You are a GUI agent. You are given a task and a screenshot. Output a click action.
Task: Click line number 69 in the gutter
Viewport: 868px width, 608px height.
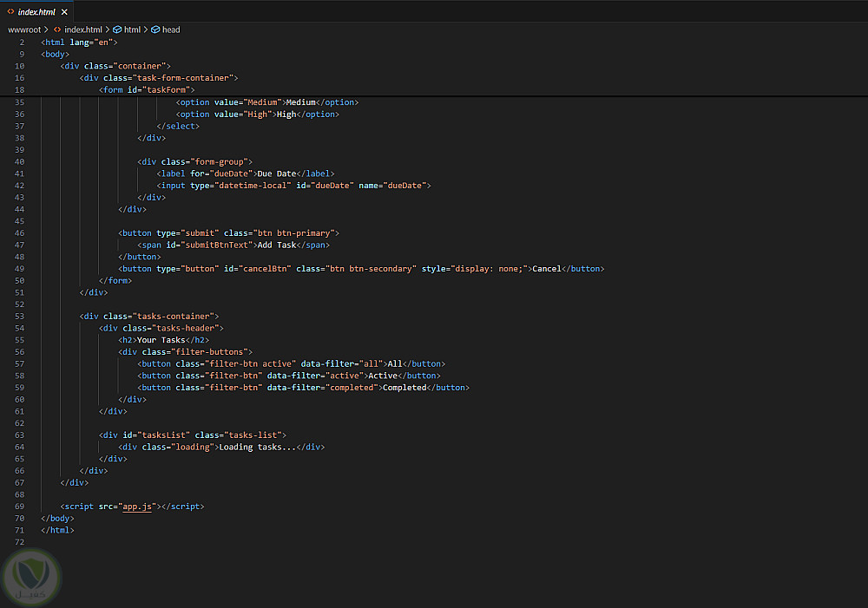point(19,507)
